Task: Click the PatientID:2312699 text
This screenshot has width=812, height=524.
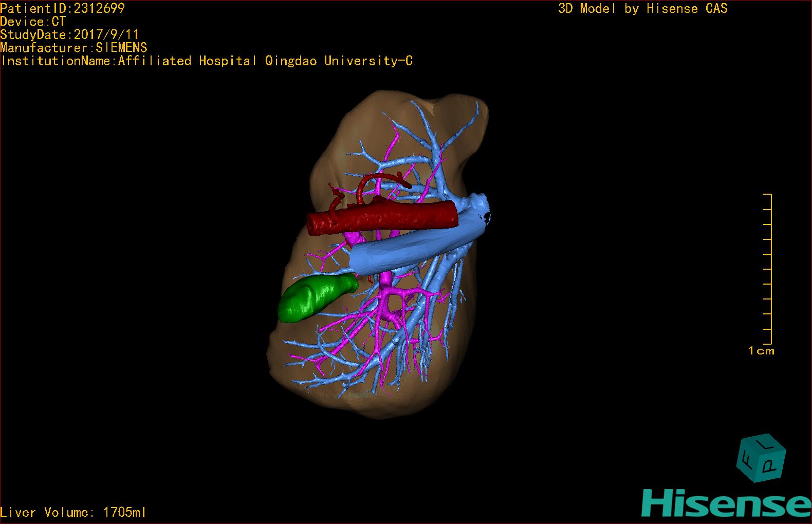Action: click(62, 8)
